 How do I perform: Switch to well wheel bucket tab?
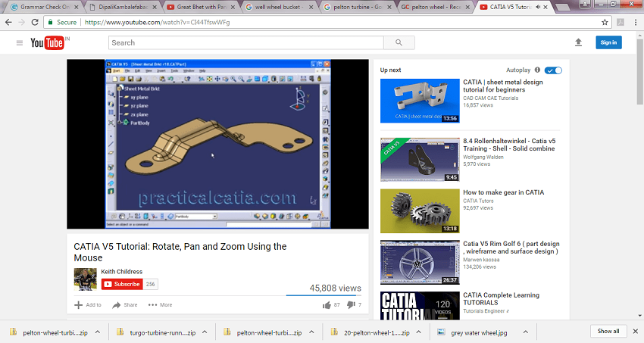[279, 7]
